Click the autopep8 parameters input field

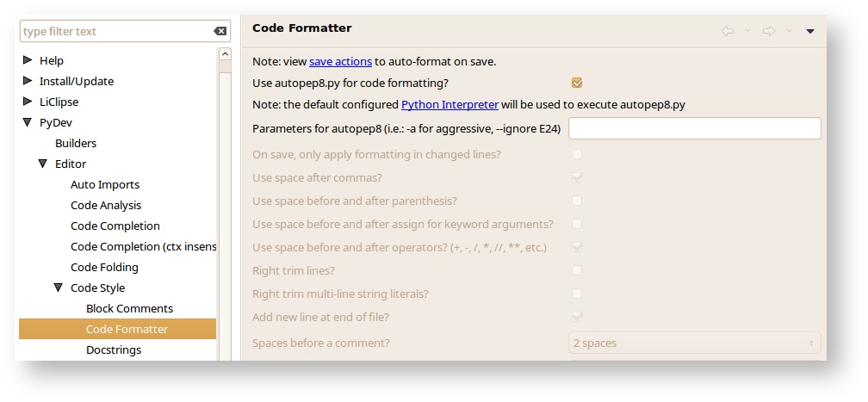click(x=694, y=128)
